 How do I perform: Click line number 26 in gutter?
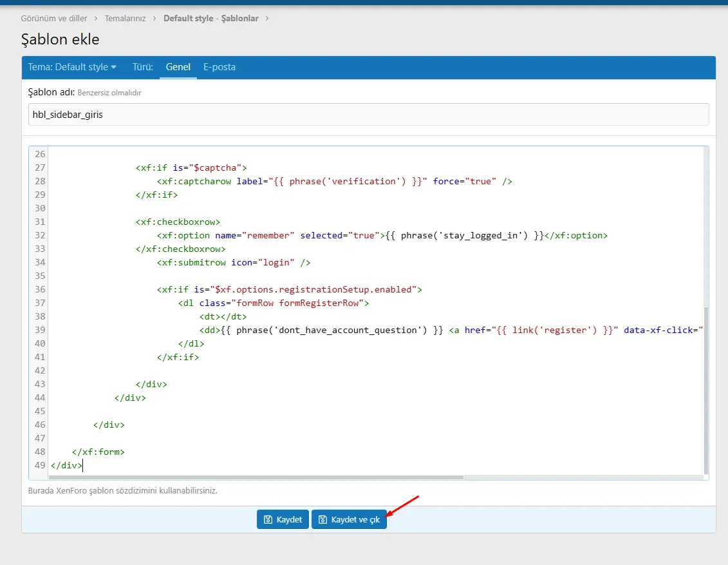(40, 154)
